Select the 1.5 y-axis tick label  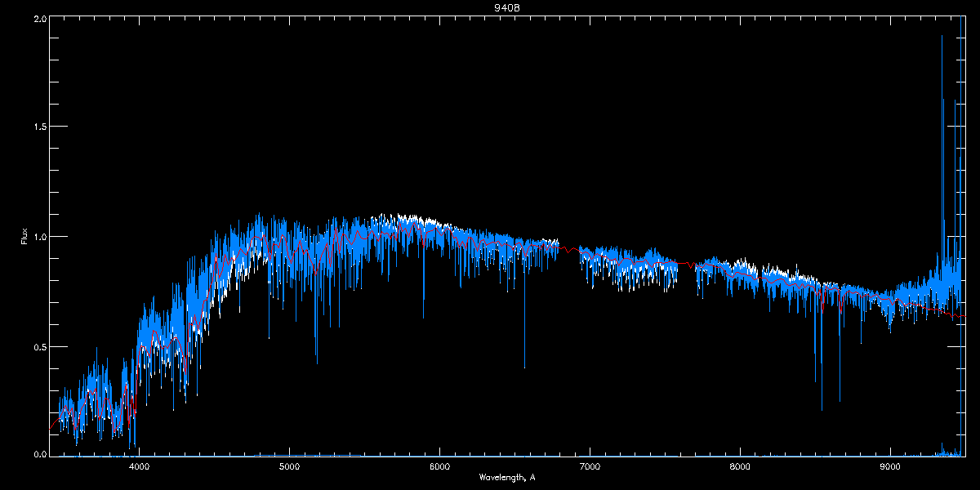(38, 127)
